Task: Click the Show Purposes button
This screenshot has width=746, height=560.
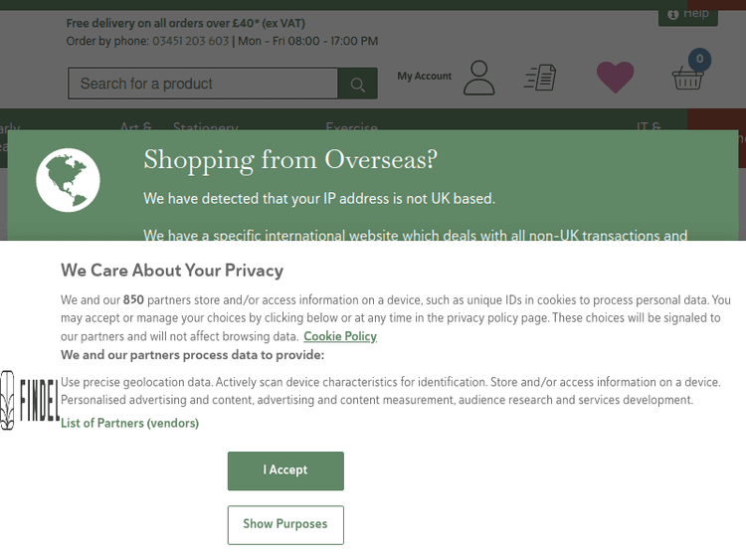Action: point(285,524)
